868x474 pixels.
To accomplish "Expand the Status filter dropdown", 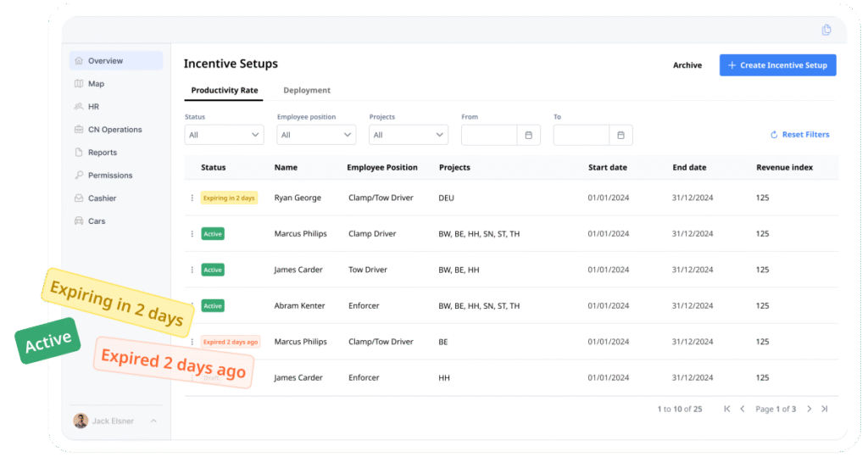I will [x=224, y=135].
